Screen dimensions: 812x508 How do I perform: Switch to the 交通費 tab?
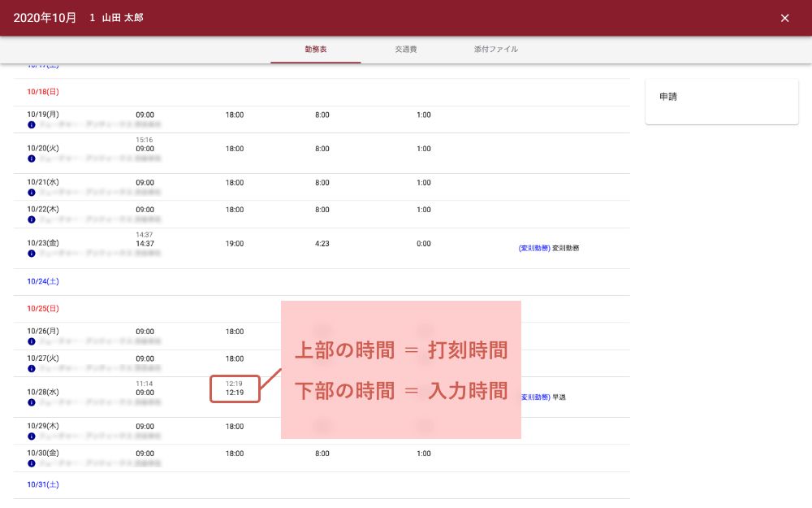pos(406,50)
